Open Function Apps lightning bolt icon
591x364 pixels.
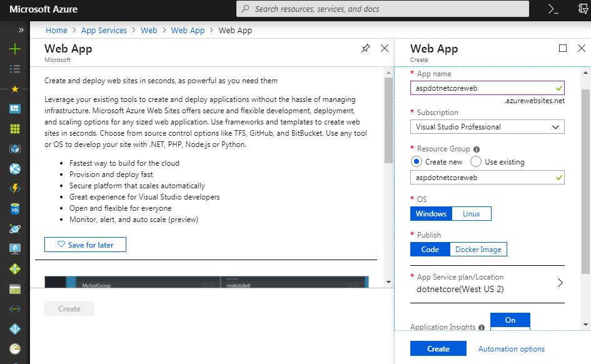point(15,189)
